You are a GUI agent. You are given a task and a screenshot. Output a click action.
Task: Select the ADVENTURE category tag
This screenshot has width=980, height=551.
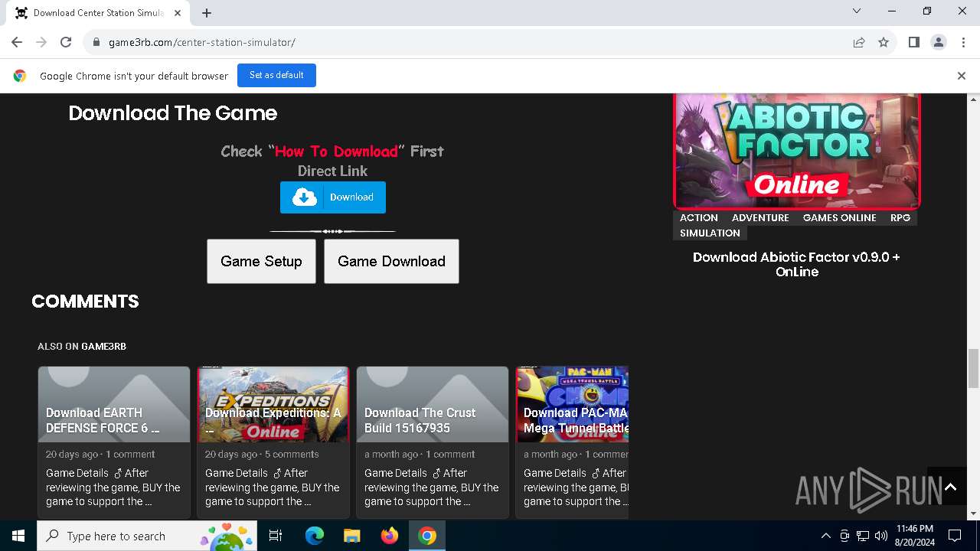760,217
